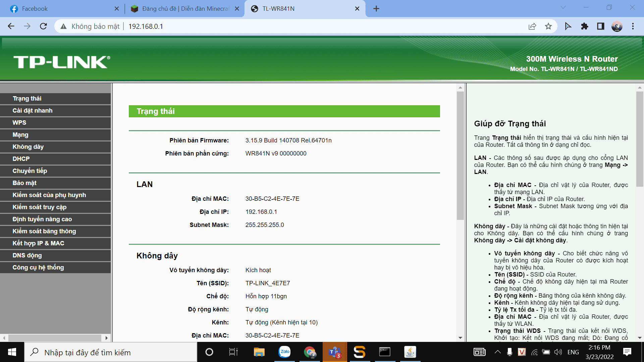644x362 pixels.
Task: Open the Java app in taskbar
Action: coord(410,352)
